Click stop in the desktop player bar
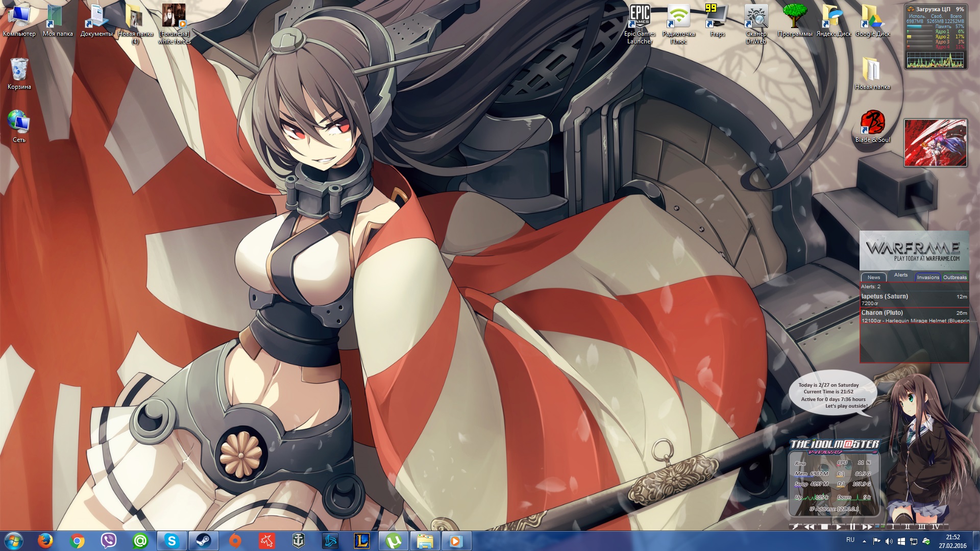 pos(824,527)
